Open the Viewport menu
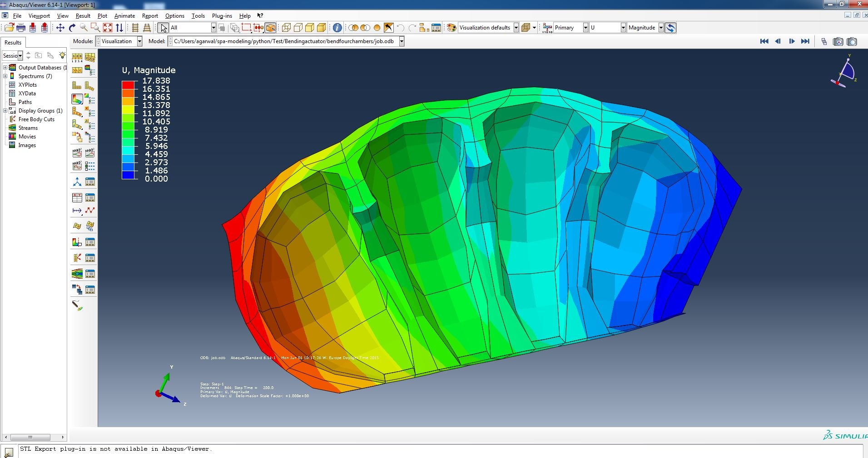Viewport: 868px width, 458px height. tap(39, 16)
